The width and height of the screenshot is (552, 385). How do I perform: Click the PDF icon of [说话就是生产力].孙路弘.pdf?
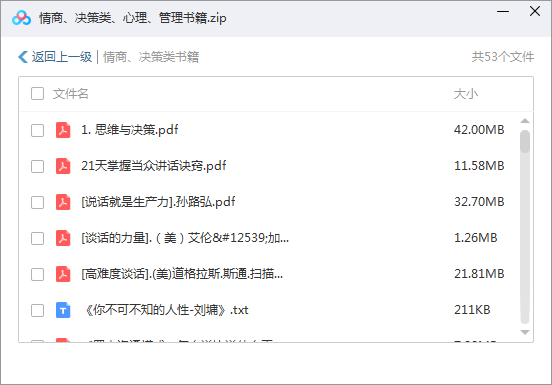click(x=63, y=202)
